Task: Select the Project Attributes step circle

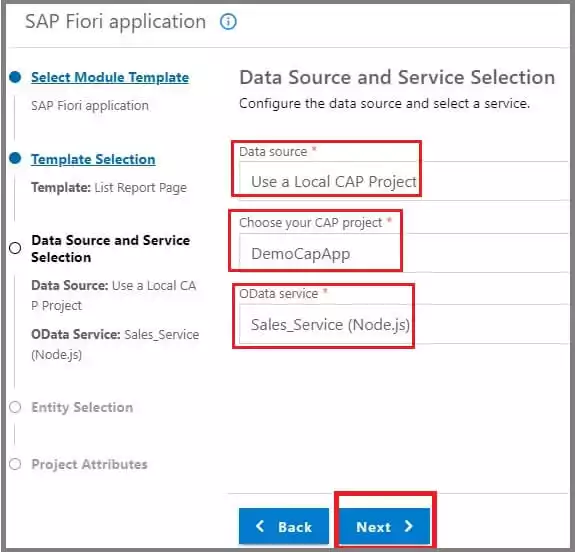Action: pyautogui.click(x=15, y=464)
